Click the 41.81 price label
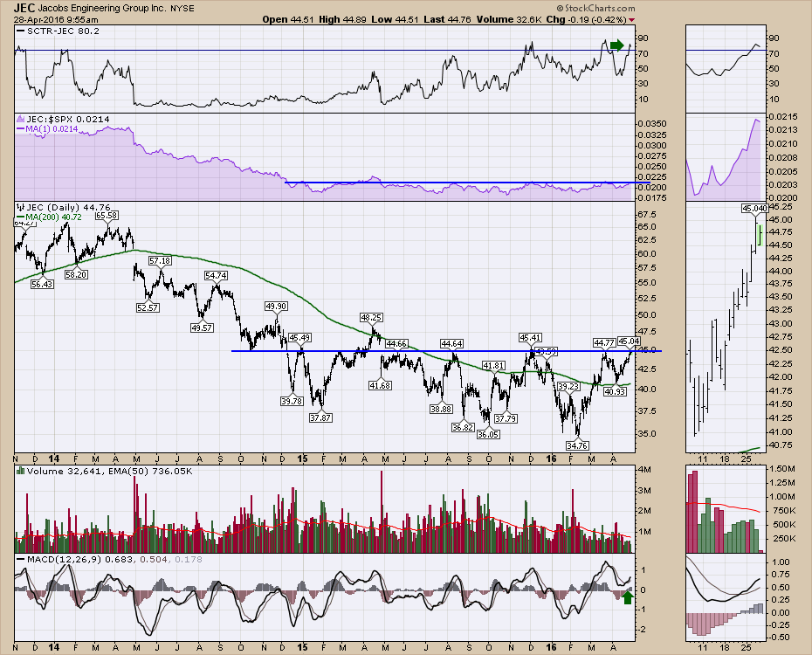This screenshot has height=655, width=812. click(493, 366)
